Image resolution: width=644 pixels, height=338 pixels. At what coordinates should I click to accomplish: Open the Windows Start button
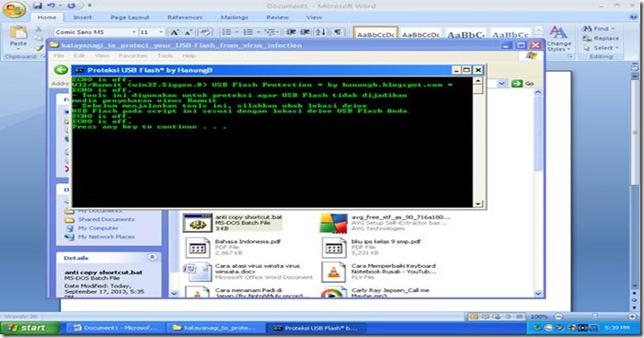29,328
